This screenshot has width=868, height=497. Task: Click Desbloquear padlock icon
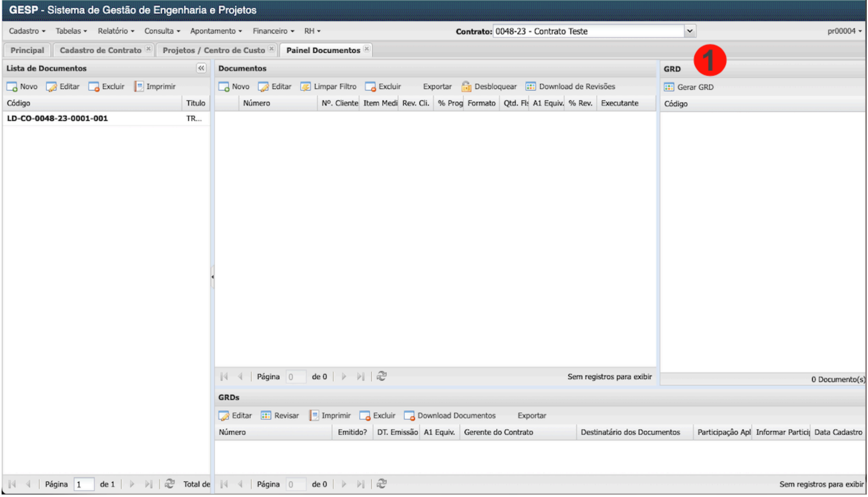coord(466,87)
